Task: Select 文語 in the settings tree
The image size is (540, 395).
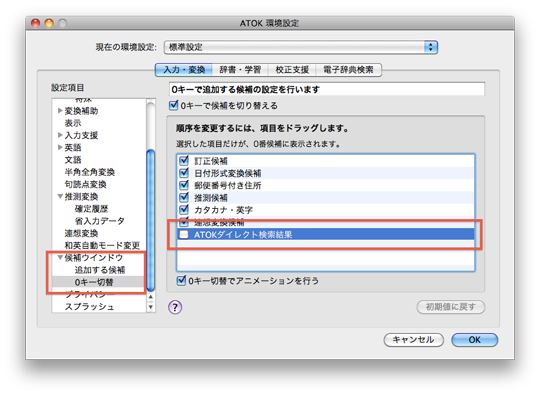Action: [x=73, y=160]
